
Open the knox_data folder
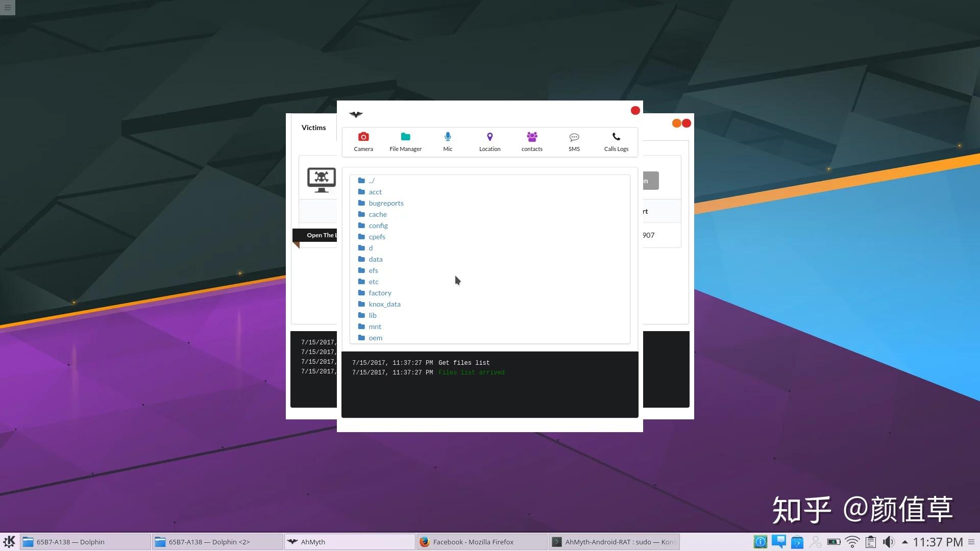384,304
